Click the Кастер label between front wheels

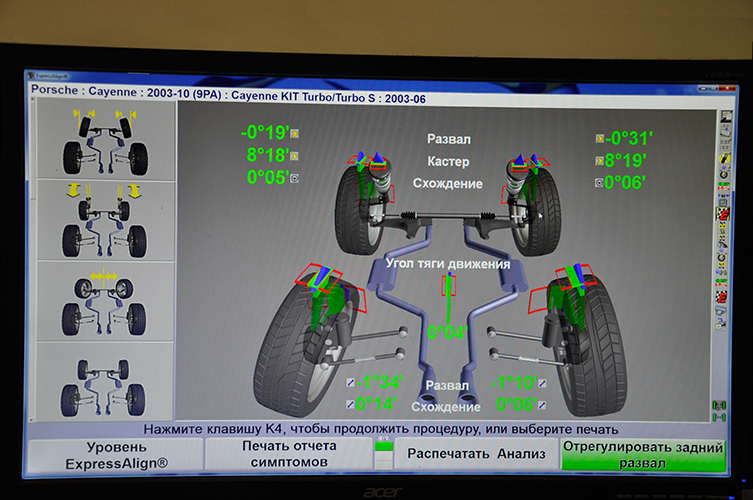coord(448,161)
